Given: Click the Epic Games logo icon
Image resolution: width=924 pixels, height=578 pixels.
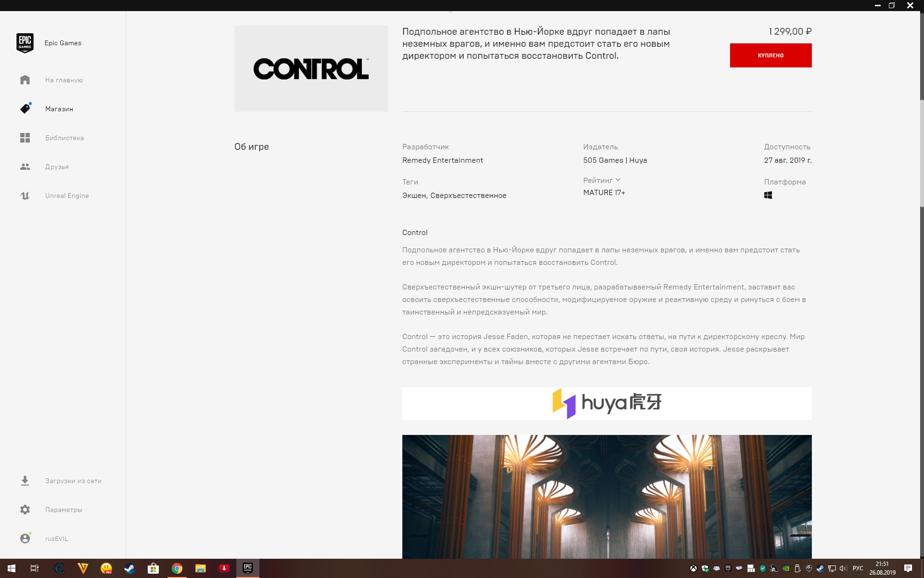Looking at the screenshot, I should 25,43.
